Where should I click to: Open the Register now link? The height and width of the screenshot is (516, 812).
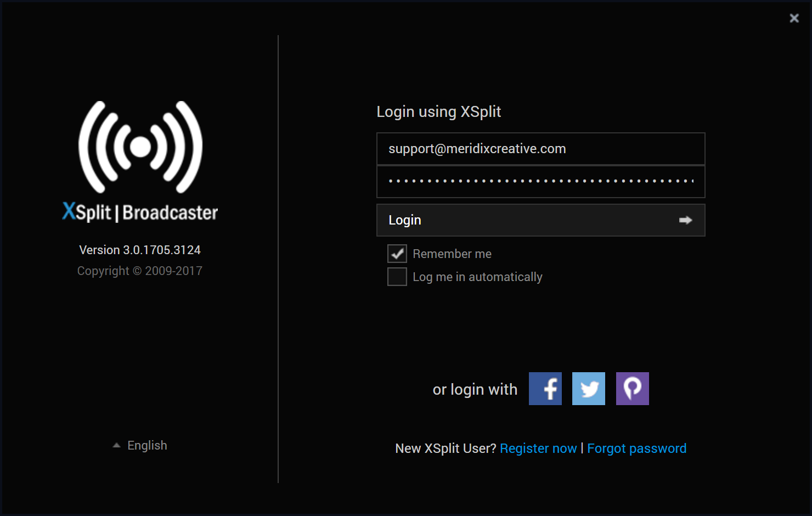[538, 448]
